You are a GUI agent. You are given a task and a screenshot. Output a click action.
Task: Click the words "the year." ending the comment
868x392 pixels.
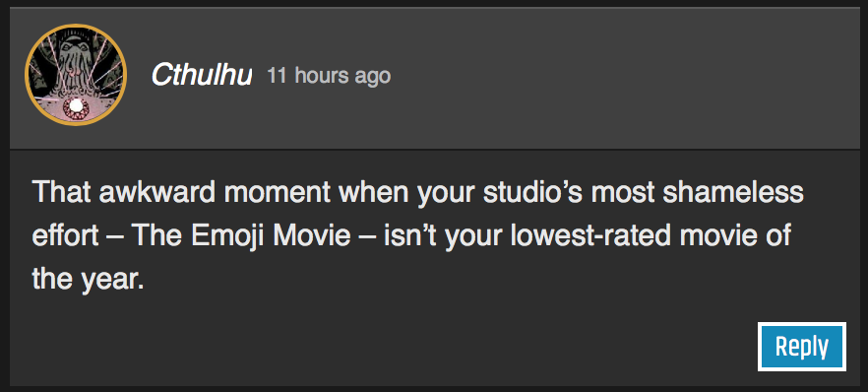point(88,280)
